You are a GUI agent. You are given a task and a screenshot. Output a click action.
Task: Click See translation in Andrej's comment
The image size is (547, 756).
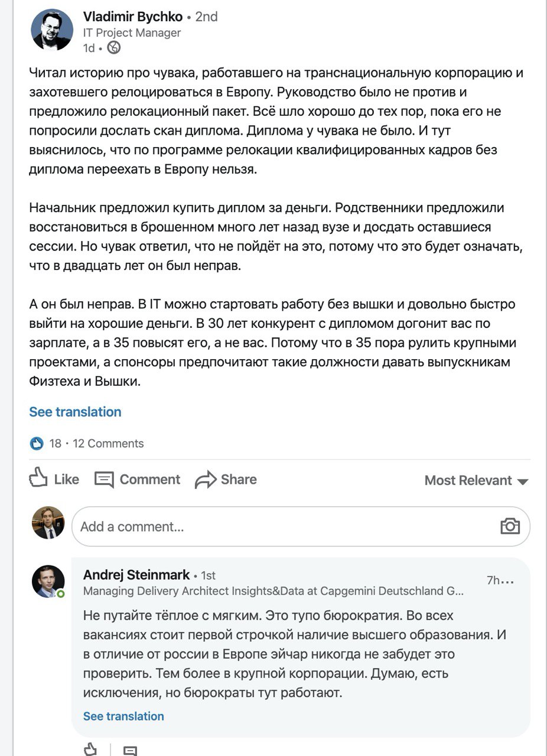coord(123,716)
